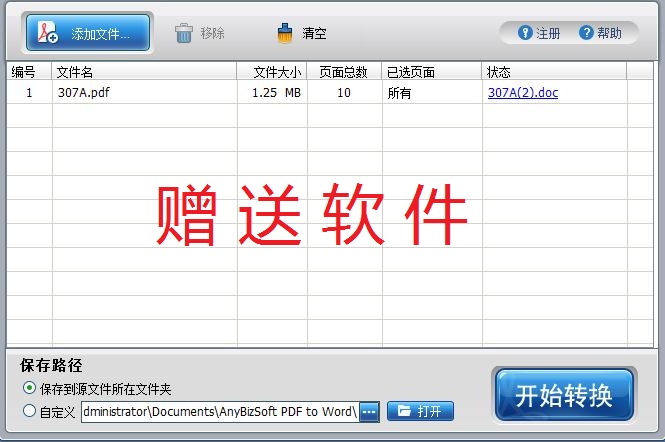The width and height of the screenshot is (665, 442).
Task: Click the 开始转换 start conversion button
Action: (x=564, y=395)
